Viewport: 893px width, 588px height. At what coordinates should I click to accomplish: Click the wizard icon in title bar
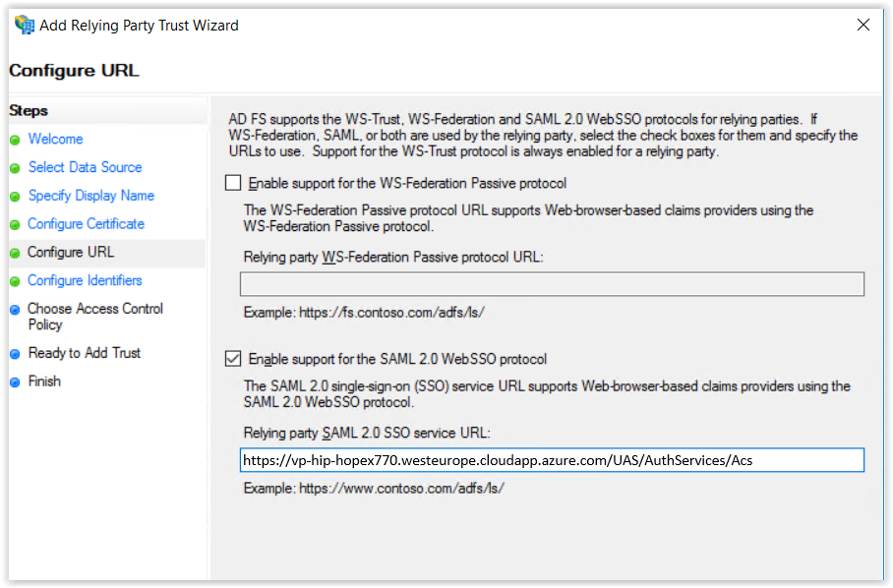(24, 25)
